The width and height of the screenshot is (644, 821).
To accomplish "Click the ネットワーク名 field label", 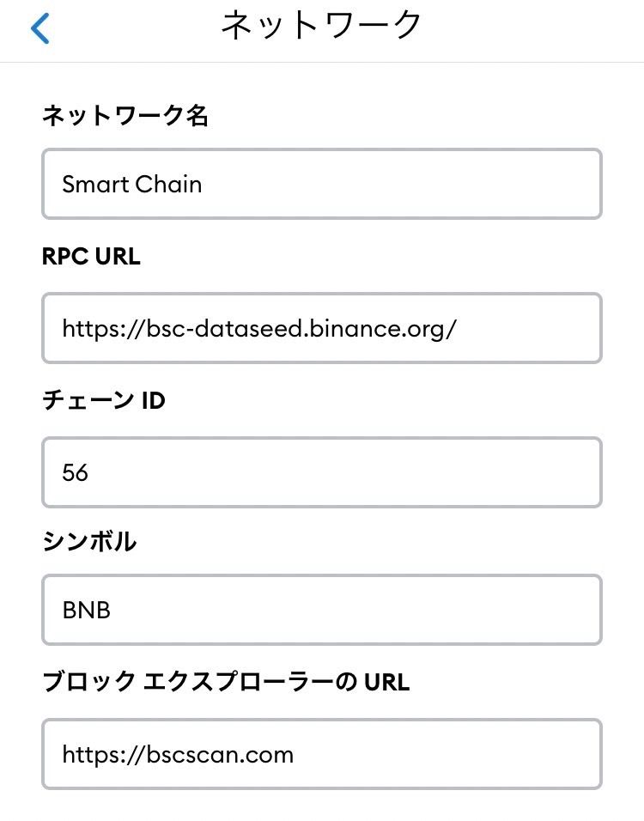I will pos(125,116).
